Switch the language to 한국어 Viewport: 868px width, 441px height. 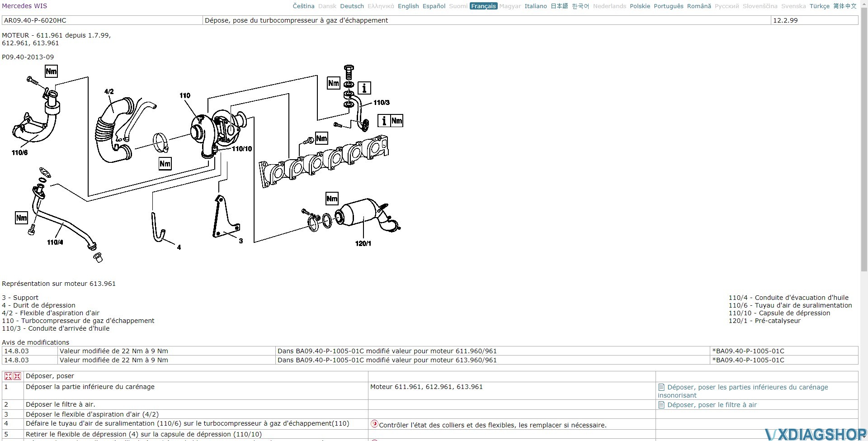(580, 6)
